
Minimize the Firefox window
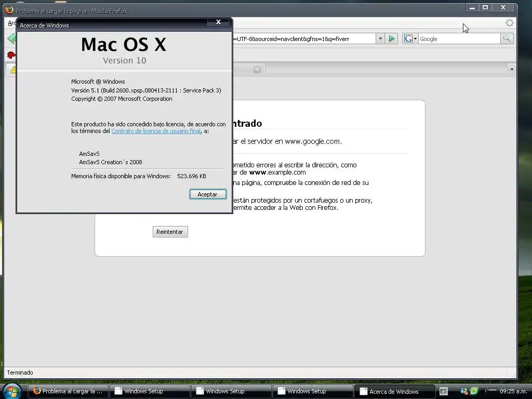(x=472, y=7)
